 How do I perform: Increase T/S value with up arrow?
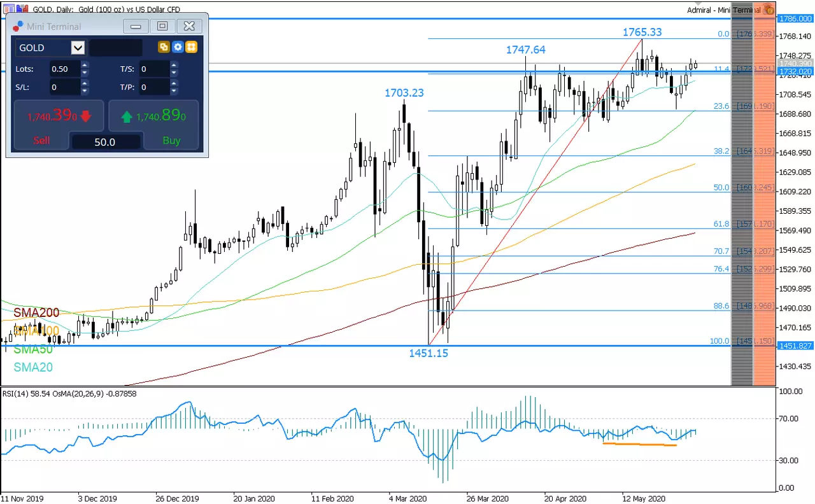point(174,65)
